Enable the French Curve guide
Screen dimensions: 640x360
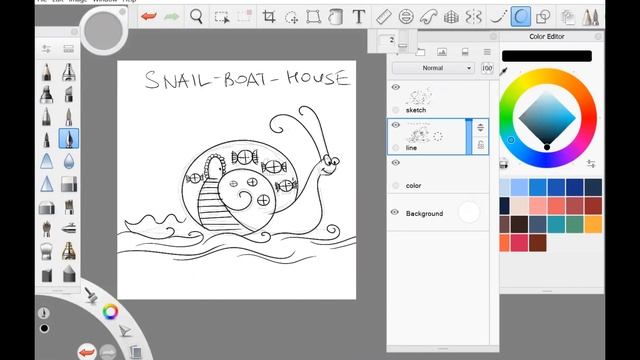(x=429, y=17)
